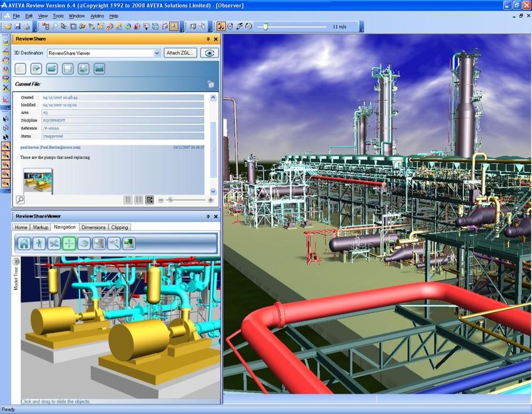The width and height of the screenshot is (532, 414).
Task: Click the blank new file button in ReviewShare
Action: tap(21, 69)
